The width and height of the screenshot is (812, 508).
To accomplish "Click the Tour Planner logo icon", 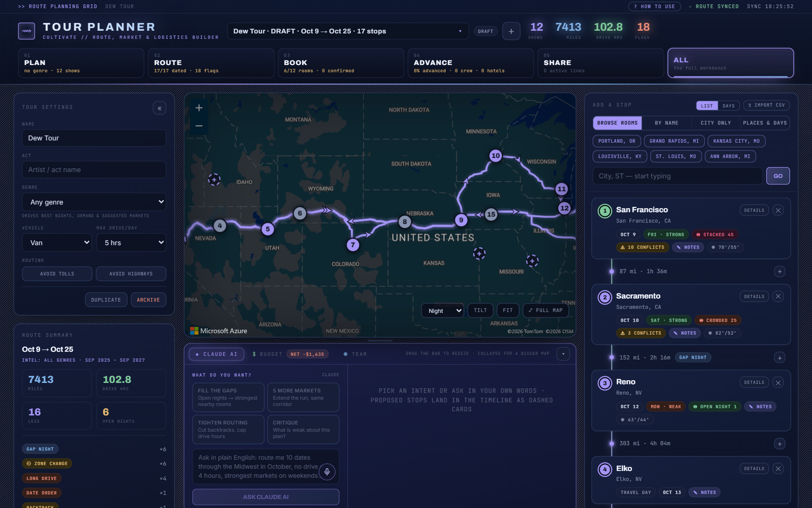I will pos(26,31).
